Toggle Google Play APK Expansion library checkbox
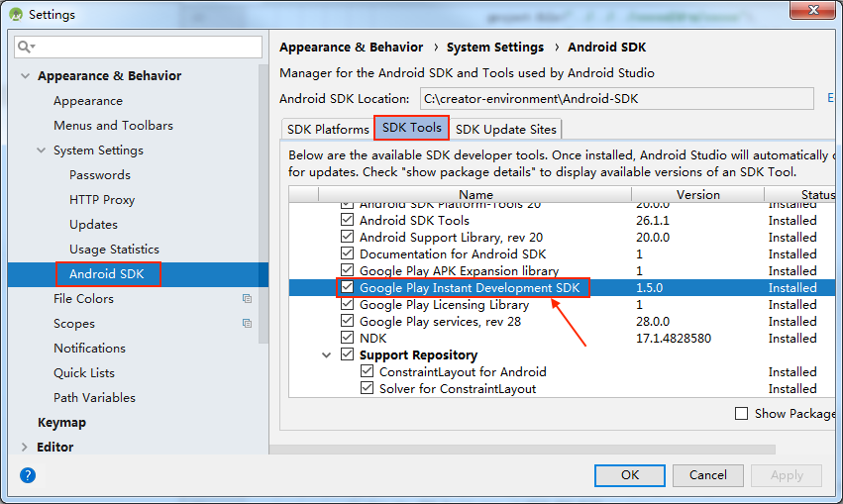The width and height of the screenshot is (843, 504). tap(348, 270)
